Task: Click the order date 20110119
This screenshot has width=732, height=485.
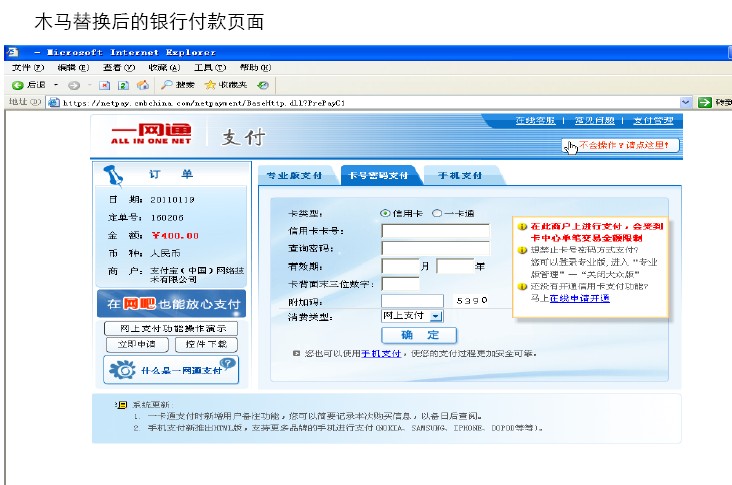Action: coord(172,200)
